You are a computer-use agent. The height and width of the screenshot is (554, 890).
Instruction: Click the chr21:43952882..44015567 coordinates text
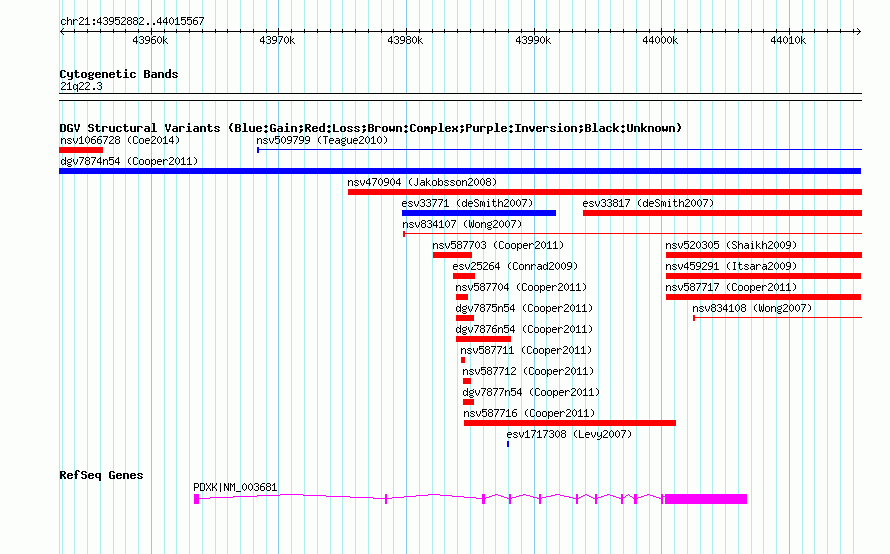pos(132,22)
